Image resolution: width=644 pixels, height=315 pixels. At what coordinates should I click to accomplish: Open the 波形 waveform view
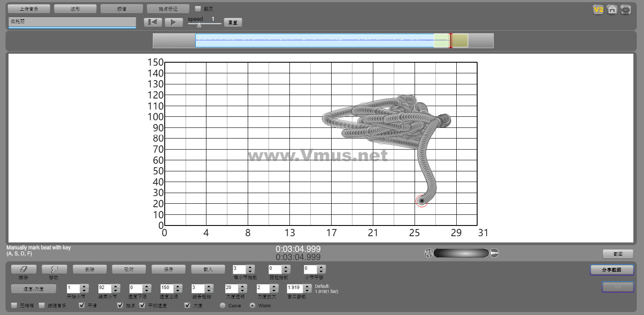pos(75,9)
